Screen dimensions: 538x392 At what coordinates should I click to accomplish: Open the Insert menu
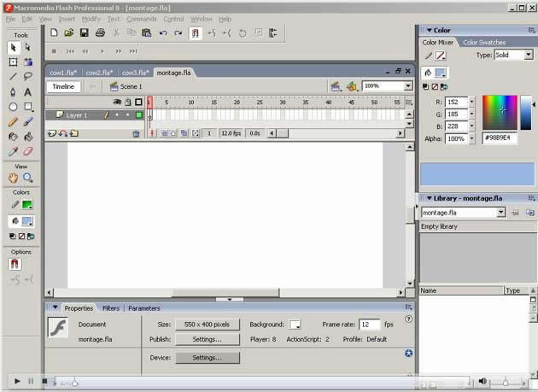[67, 19]
